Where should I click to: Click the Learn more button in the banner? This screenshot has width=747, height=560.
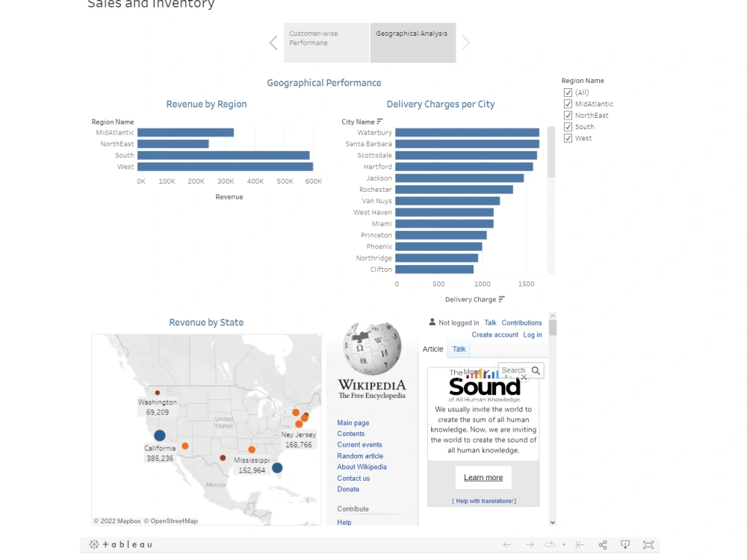[483, 477]
